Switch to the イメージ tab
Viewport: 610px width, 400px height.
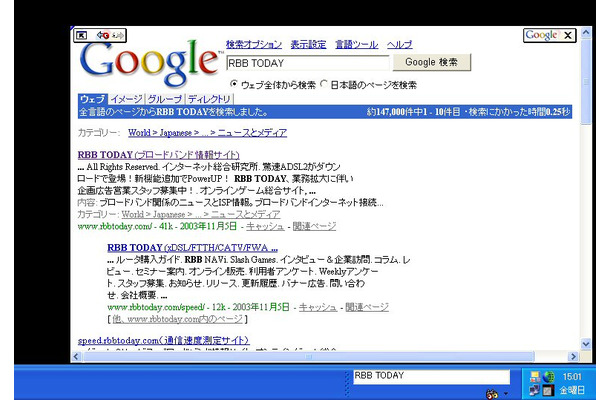(126, 99)
